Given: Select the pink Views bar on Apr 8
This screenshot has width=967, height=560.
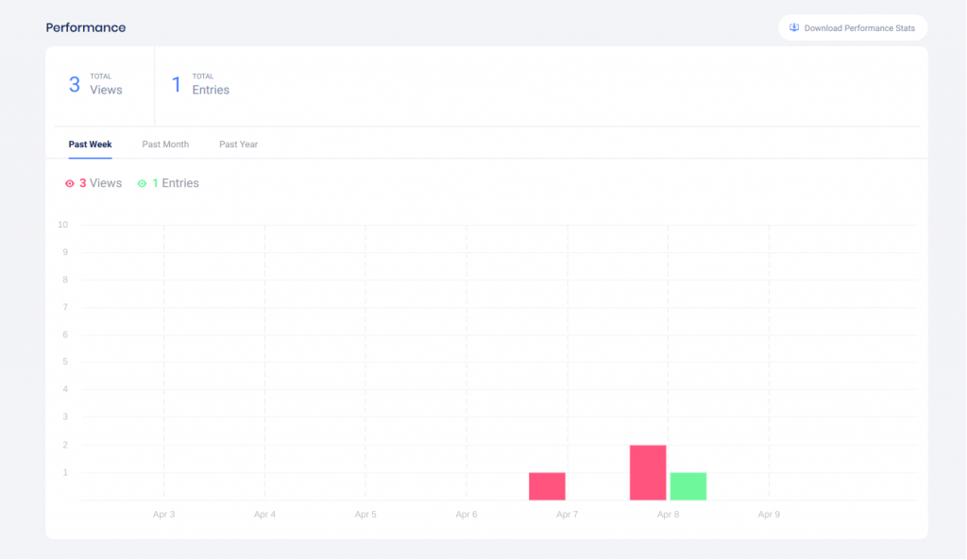Looking at the screenshot, I should click(x=648, y=472).
